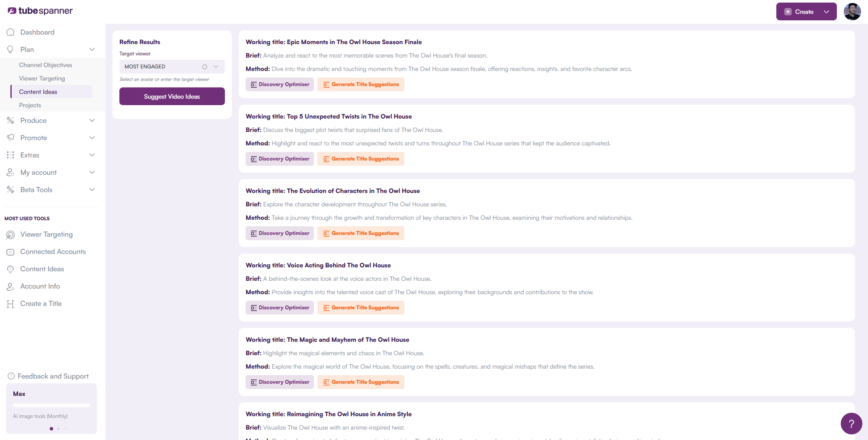Click Viewer Targeting icon in Most Used Tools

10,234
